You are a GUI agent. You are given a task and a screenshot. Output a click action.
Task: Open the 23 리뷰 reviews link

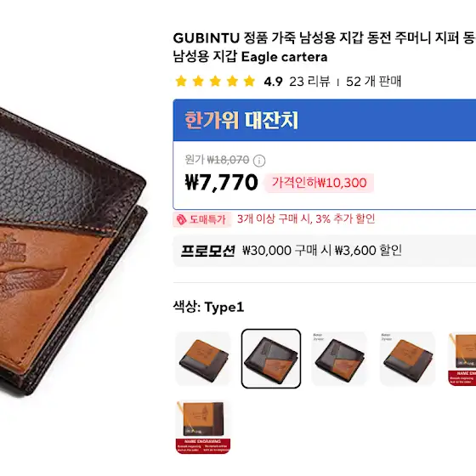(x=309, y=82)
